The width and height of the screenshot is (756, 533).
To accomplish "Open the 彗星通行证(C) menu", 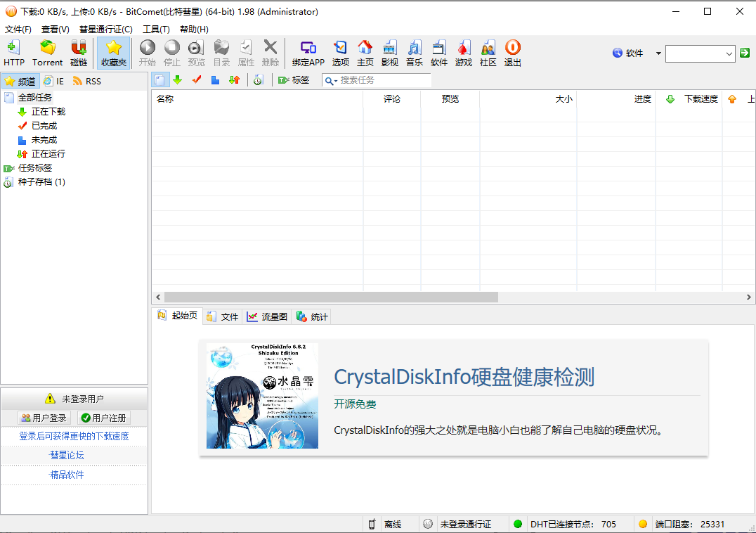I will click(x=105, y=30).
